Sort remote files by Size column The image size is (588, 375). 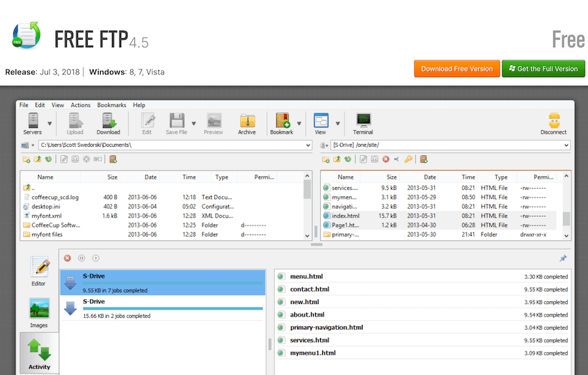pyautogui.click(x=392, y=177)
